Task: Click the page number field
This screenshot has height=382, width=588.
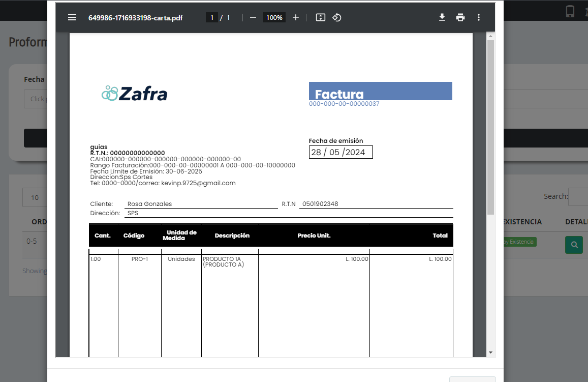Action: click(212, 18)
